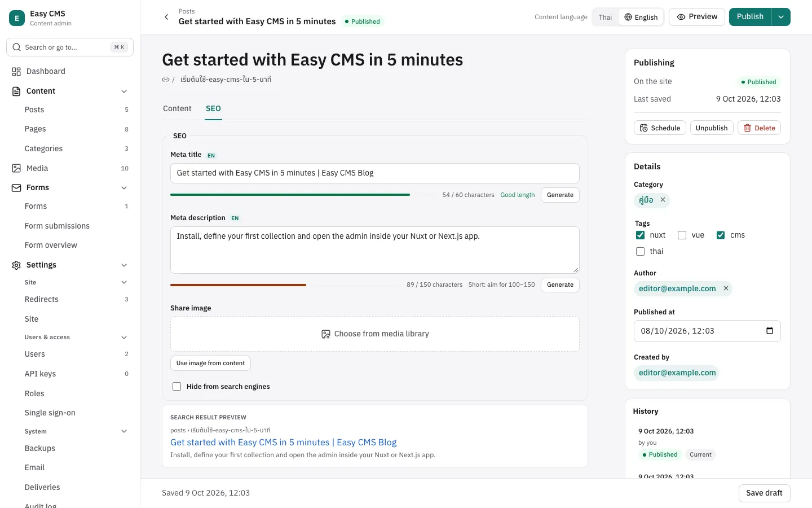Image resolution: width=812 pixels, height=508 pixels.
Task: Enable the vue tag checkbox
Action: (682, 235)
